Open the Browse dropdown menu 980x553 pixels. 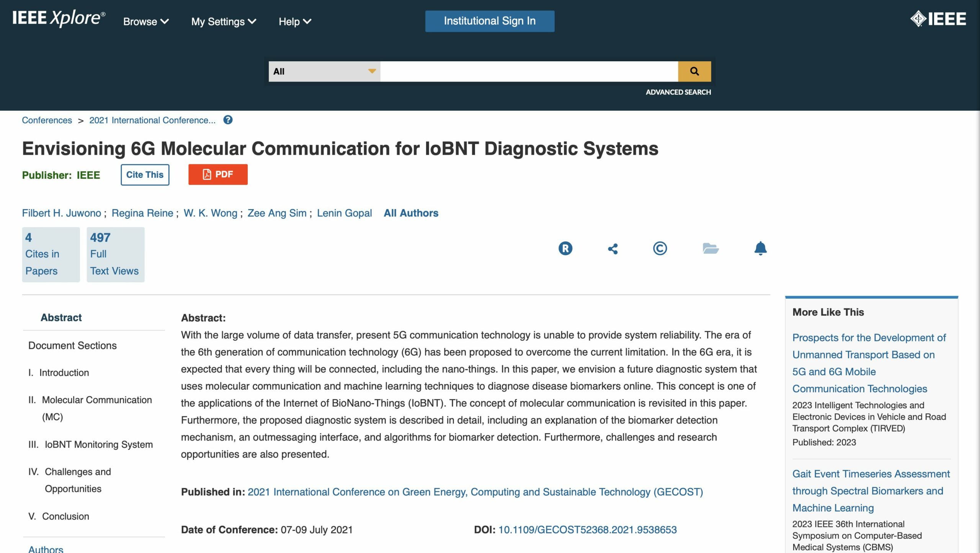(146, 21)
